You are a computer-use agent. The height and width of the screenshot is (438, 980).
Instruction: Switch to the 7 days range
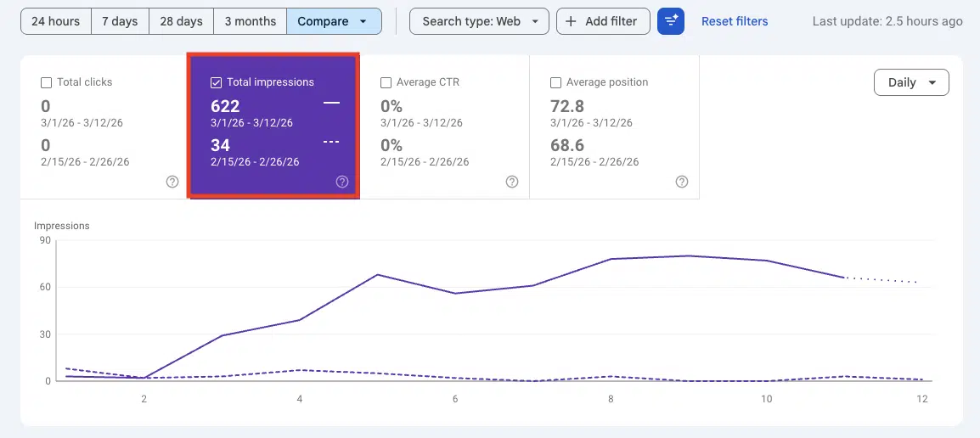click(120, 21)
